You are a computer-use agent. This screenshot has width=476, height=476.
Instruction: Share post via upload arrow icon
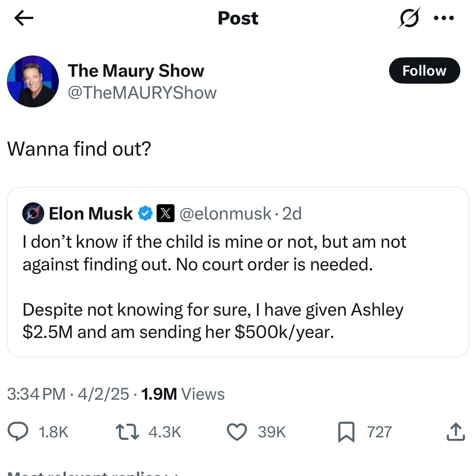(456, 431)
